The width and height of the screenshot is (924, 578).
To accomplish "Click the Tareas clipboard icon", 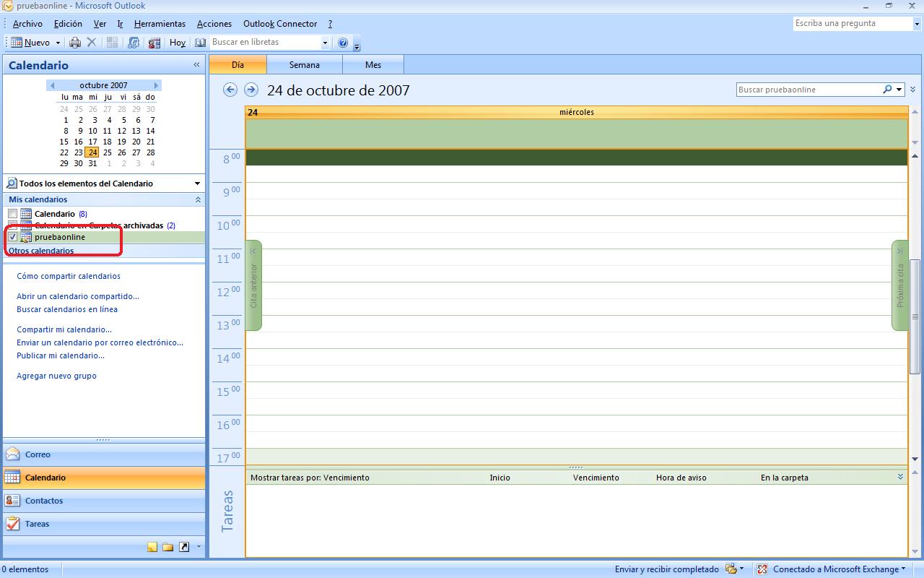I will point(13,524).
